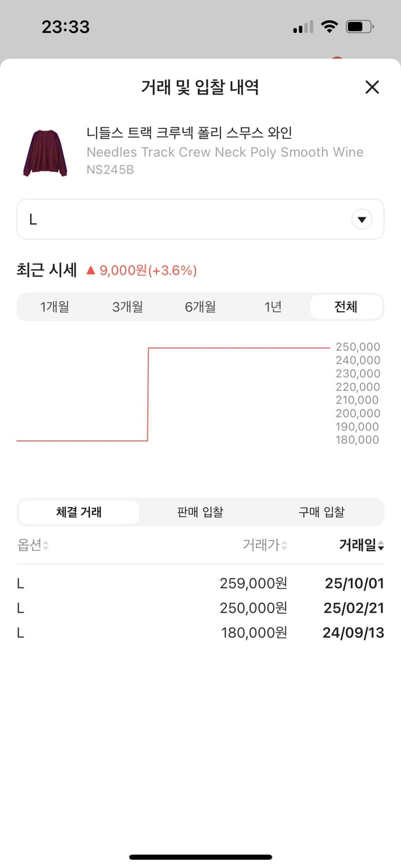Viewport: 401px width, 868px height.
Task: Enable the 3개월 period view
Action: 127,307
